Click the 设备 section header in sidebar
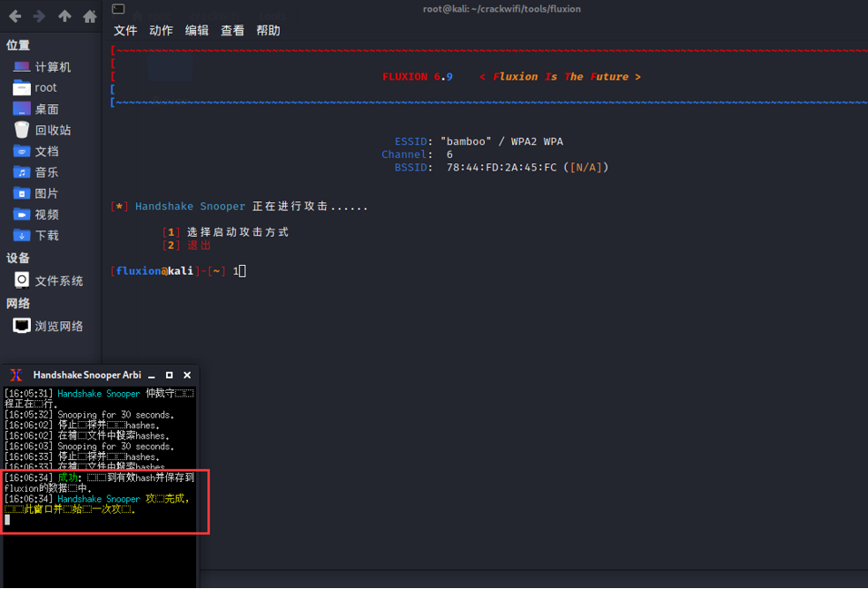This screenshot has width=868, height=589. pyautogui.click(x=18, y=258)
